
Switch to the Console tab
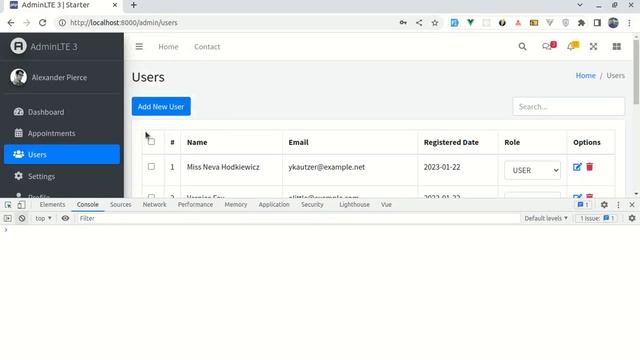pos(88,204)
